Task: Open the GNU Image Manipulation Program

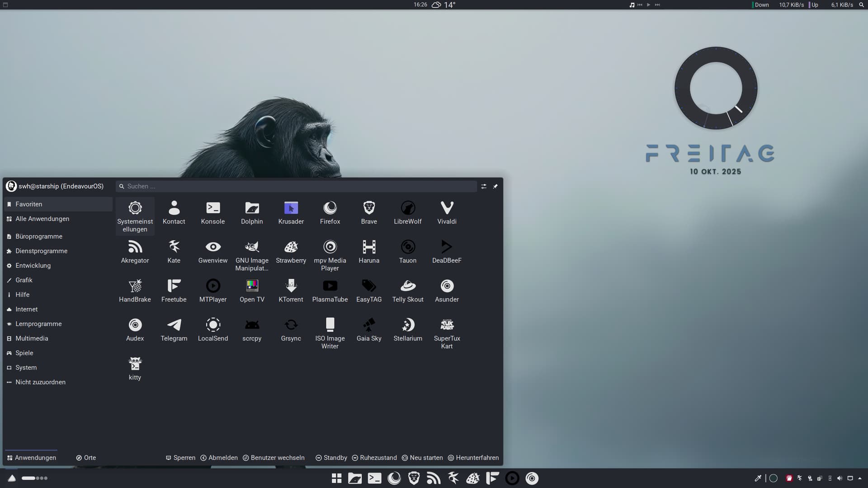Action: point(252,255)
